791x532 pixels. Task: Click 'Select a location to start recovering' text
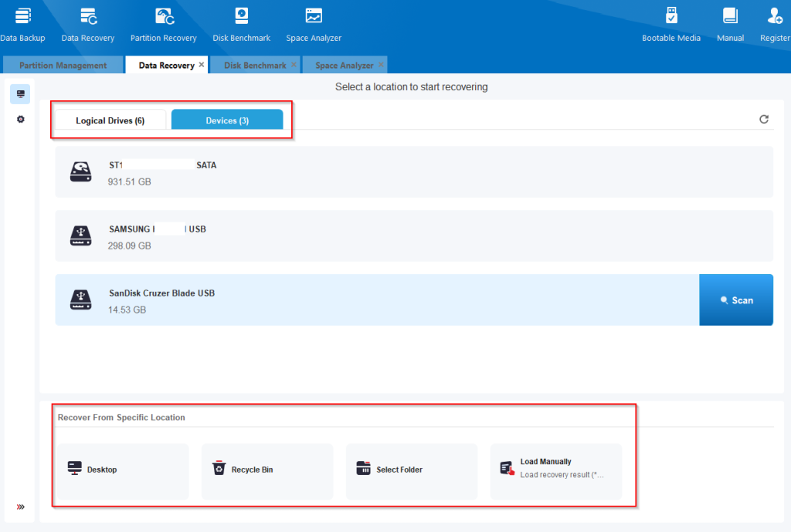pos(412,86)
